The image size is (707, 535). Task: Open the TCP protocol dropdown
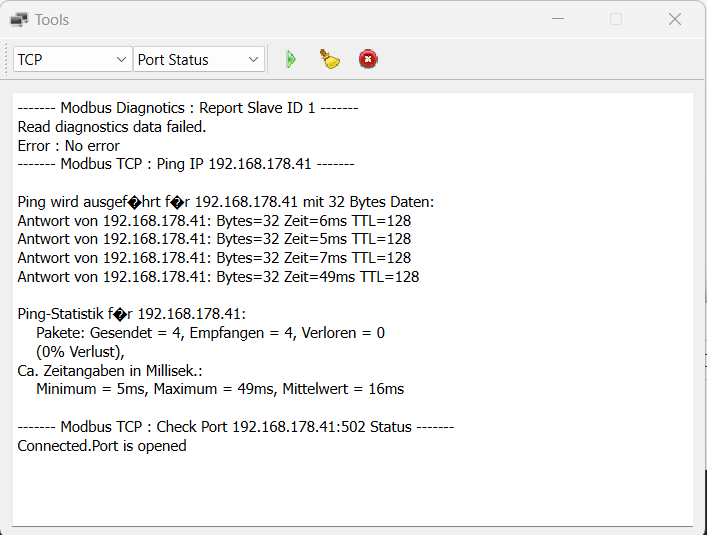[73, 59]
